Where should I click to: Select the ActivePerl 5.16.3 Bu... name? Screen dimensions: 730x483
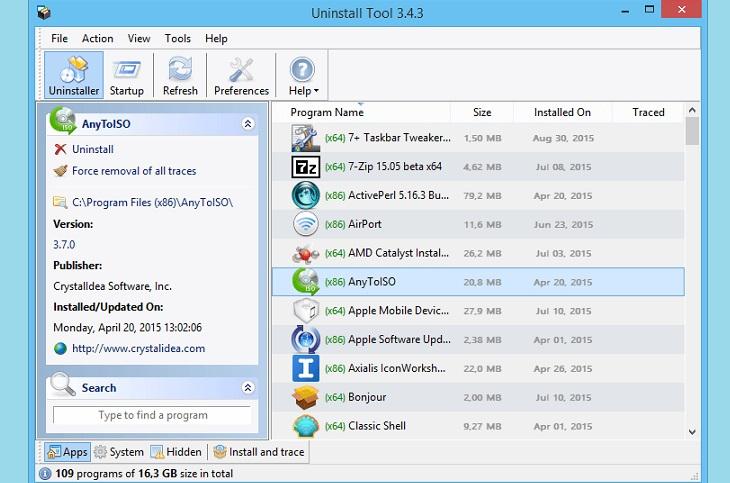pos(399,195)
